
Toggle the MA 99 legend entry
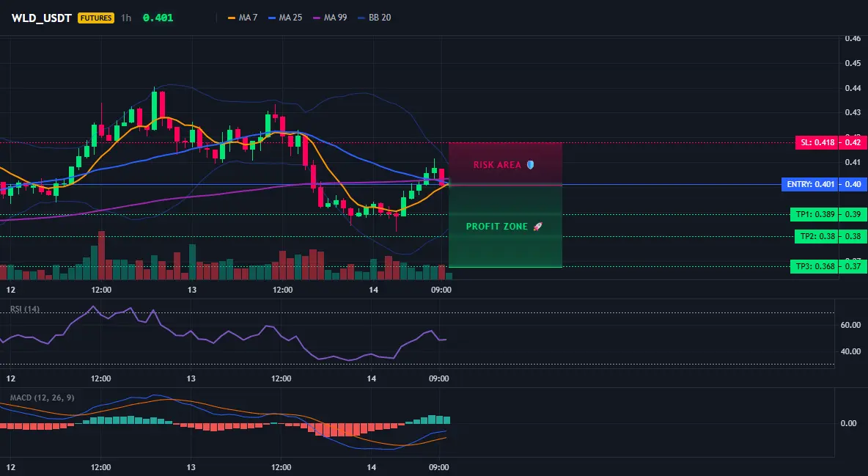[x=330, y=18]
